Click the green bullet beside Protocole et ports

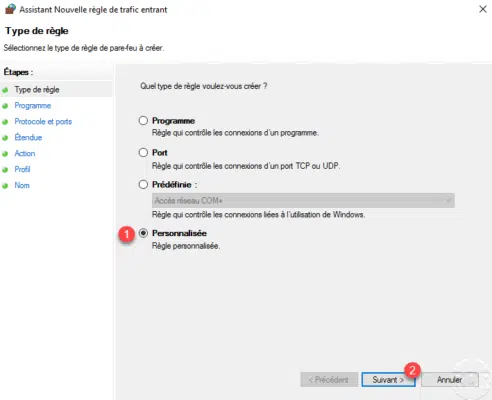point(5,122)
